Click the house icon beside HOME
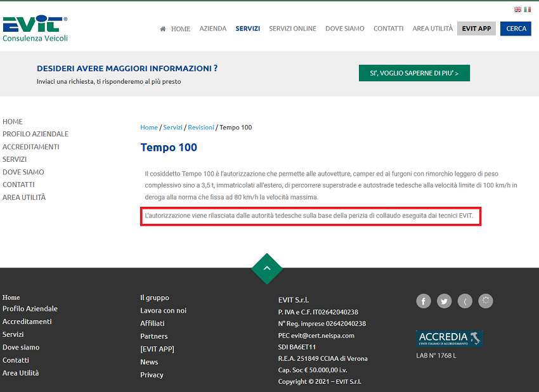 tap(163, 29)
